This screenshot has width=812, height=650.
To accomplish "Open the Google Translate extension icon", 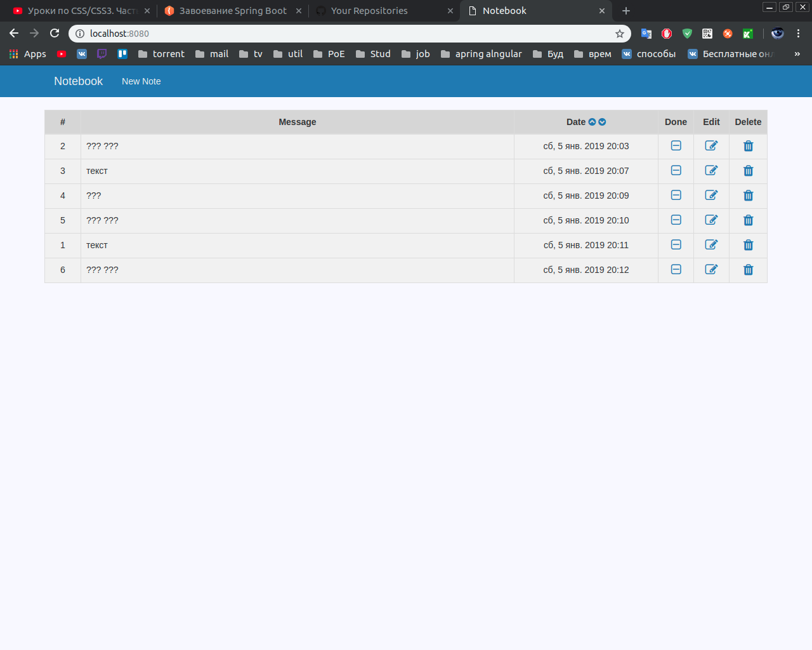I will click(646, 33).
